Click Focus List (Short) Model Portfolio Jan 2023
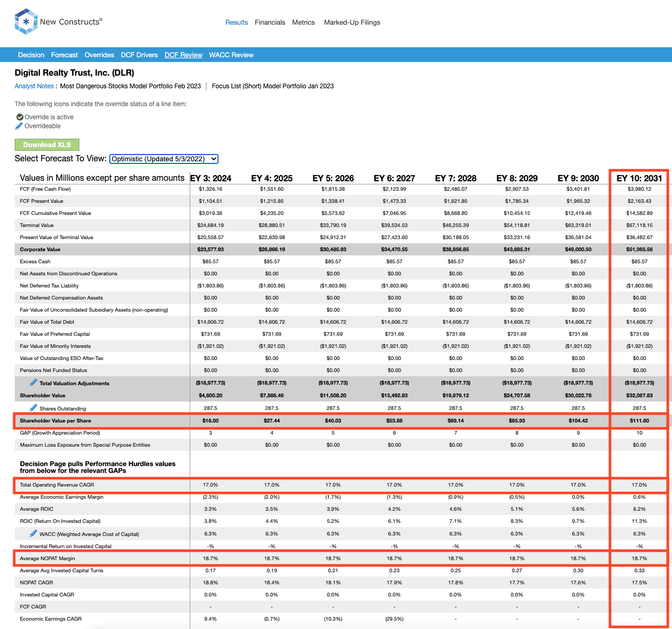Screen dimensions: 672x629 [x=273, y=86]
